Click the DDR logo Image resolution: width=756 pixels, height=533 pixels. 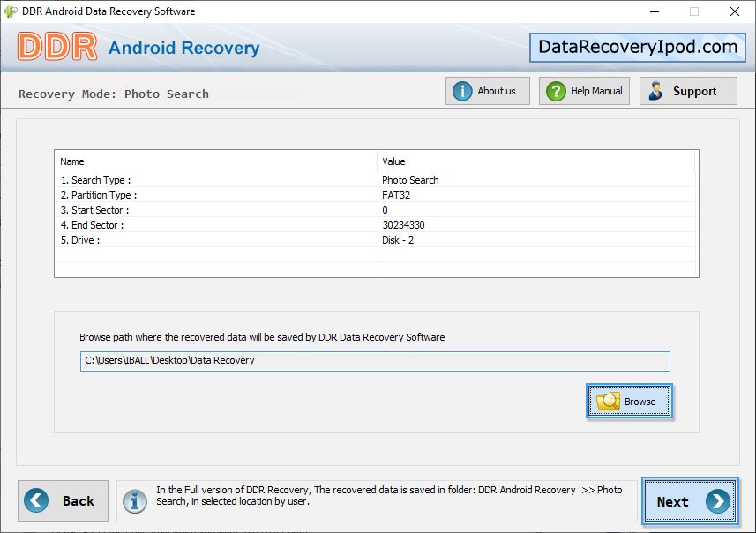[57, 47]
